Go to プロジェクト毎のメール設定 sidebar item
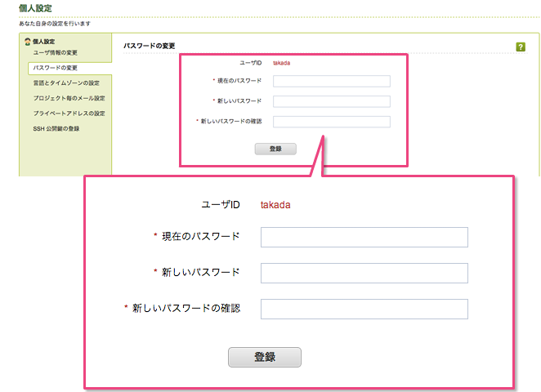 pos(69,98)
